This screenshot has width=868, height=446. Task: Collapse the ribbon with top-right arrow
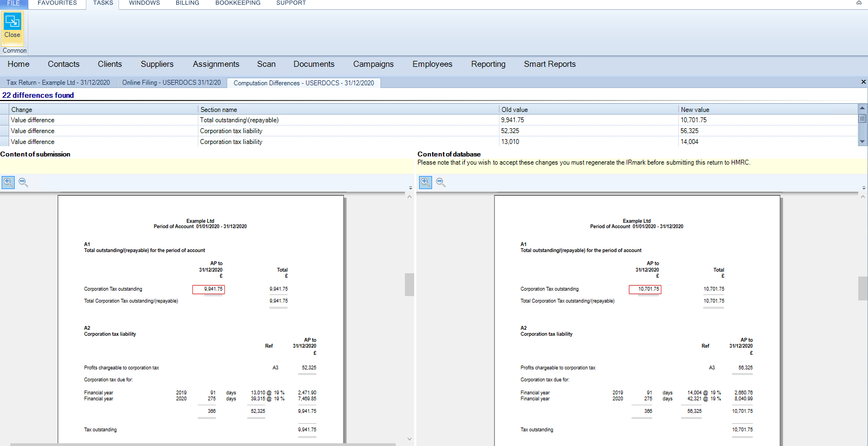[x=859, y=3]
